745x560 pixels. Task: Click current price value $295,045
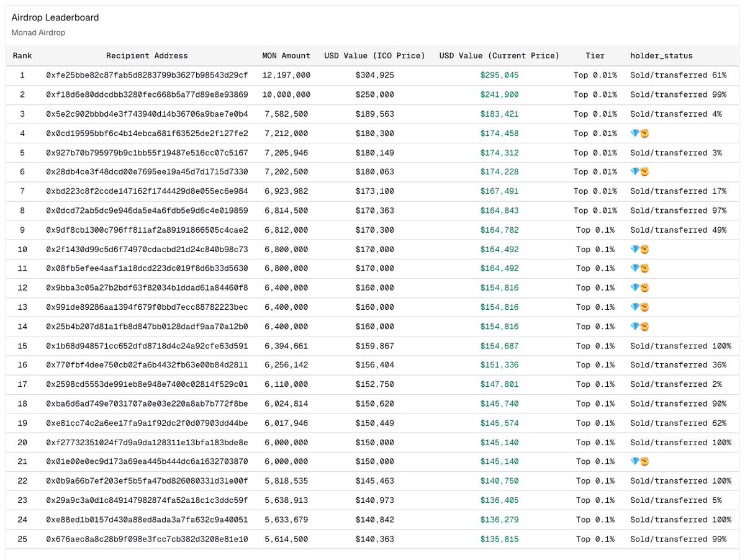tap(499, 75)
